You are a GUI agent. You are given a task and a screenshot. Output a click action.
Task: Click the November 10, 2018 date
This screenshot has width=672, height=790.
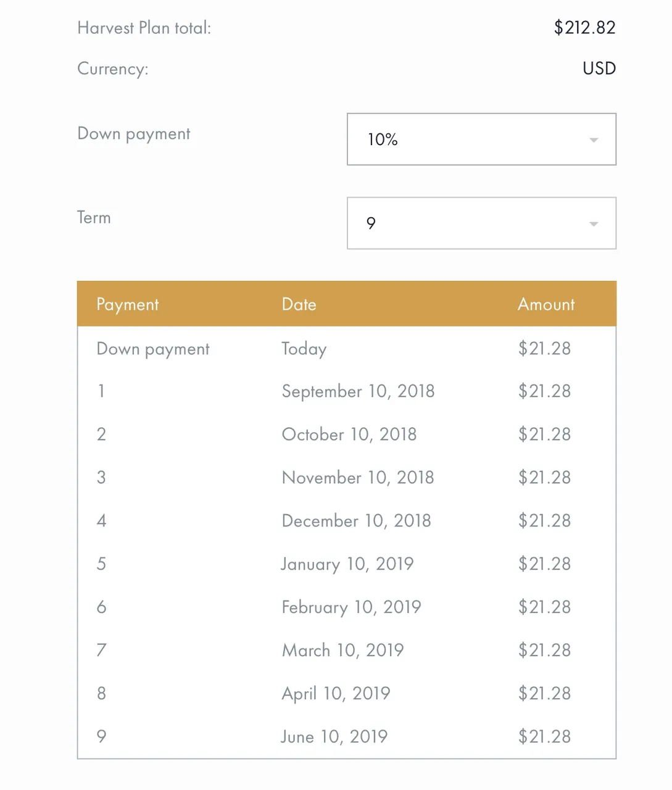coord(358,478)
